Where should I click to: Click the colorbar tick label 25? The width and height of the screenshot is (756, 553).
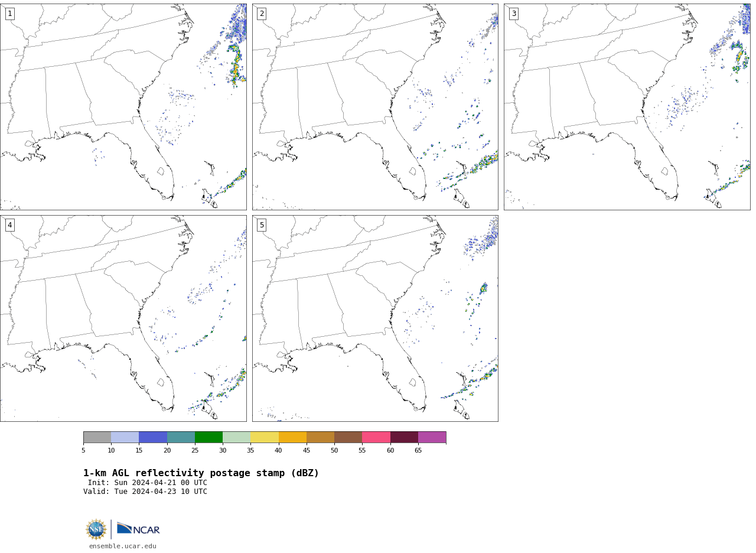pyautogui.click(x=195, y=451)
